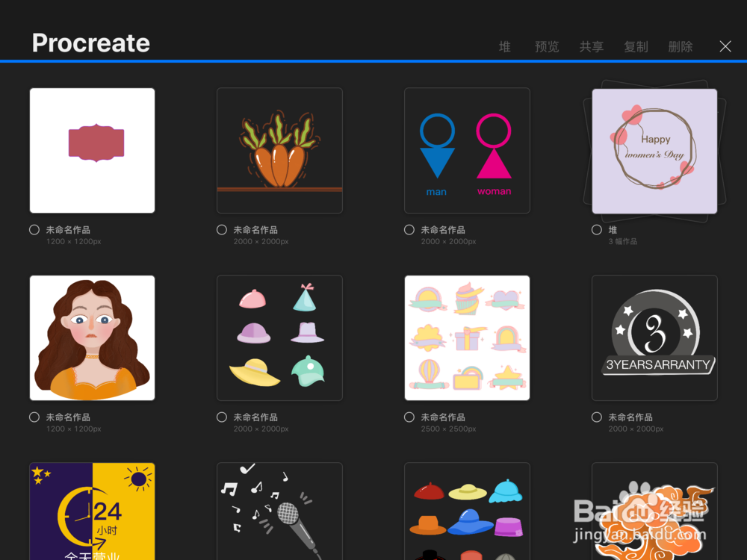
Task: Open the six pastel hats artwork
Action: (x=279, y=338)
